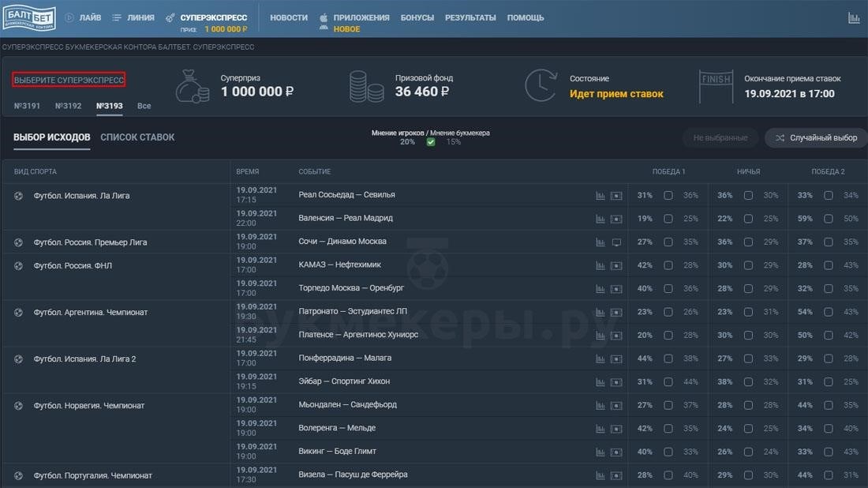Click event name Эйбар — Спортинг Хихон

344,381
